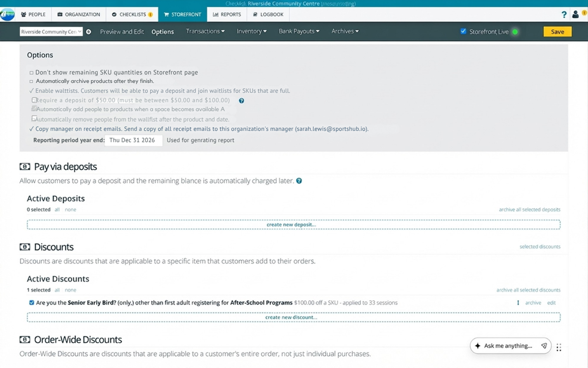
Task: Click the Riverside Community Centre title in top bar
Action: [x=284, y=4]
